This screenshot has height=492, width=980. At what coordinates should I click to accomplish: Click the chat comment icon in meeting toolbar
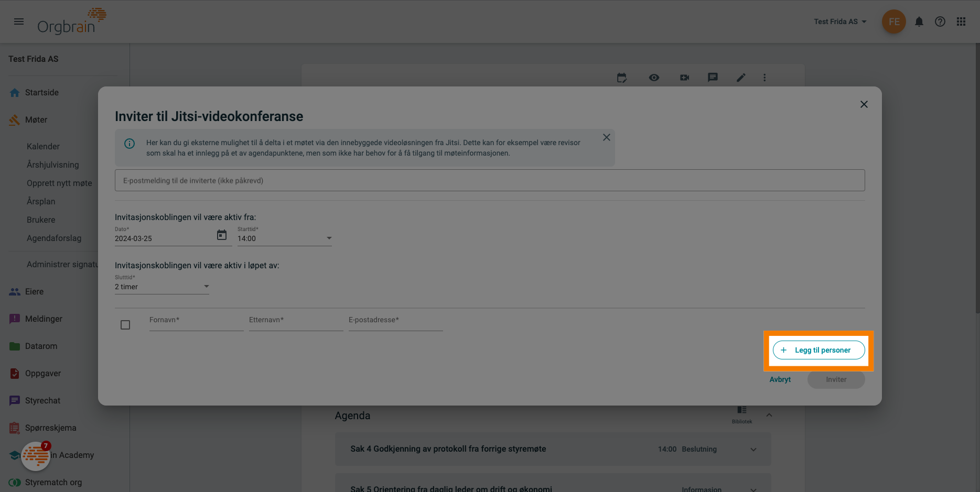[713, 78]
